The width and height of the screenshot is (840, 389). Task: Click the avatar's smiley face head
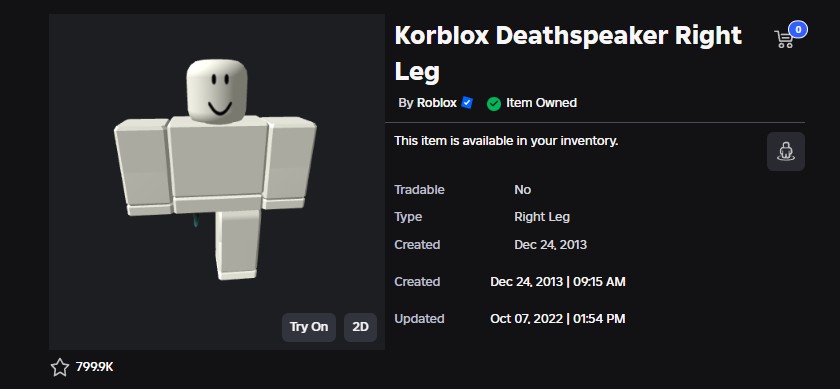pyautogui.click(x=218, y=91)
